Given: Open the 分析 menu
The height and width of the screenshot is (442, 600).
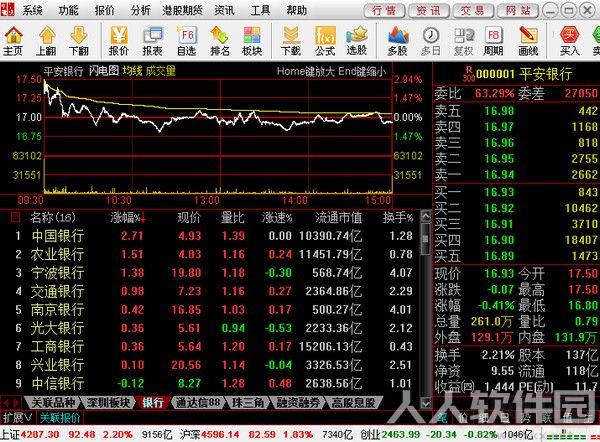Looking at the screenshot, I should [140, 10].
